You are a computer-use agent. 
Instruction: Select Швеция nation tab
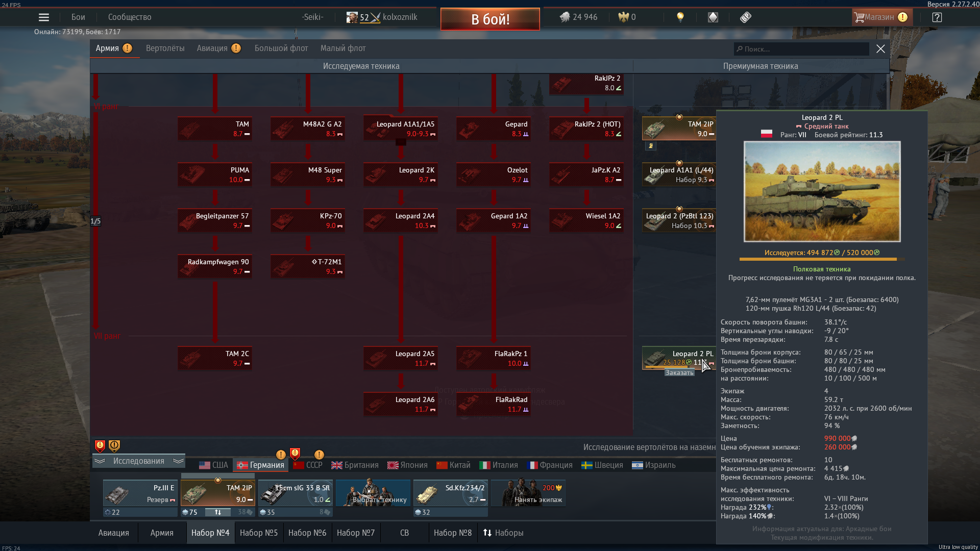[x=602, y=465]
